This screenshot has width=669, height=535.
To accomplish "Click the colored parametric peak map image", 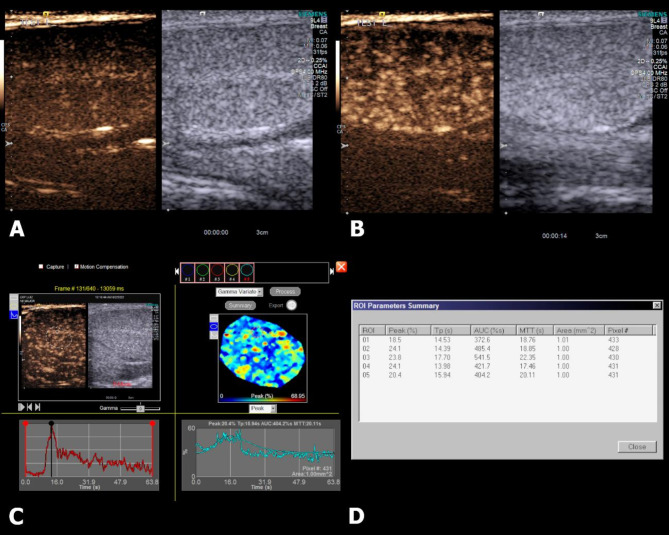I will (262, 352).
